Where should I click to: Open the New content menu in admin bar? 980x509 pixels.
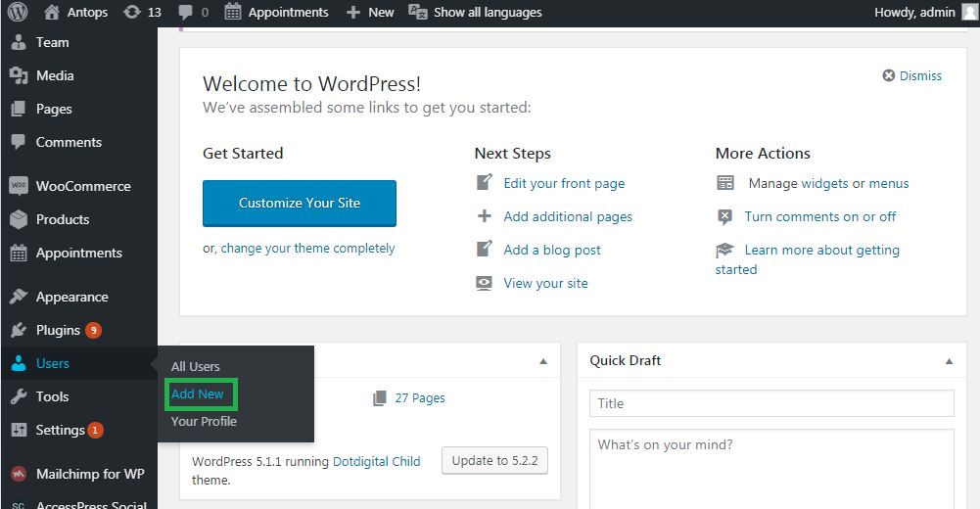point(370,12)
